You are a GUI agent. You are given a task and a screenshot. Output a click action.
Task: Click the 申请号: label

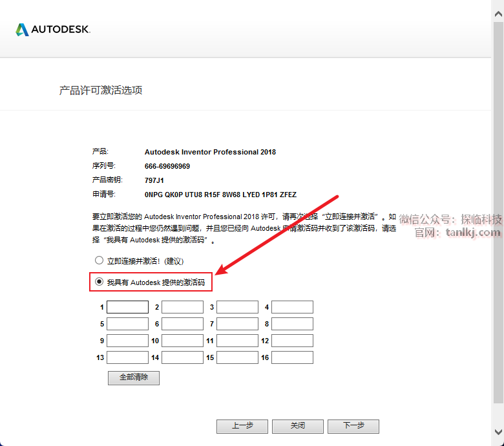pyautogui.click(x=104, y=194)
